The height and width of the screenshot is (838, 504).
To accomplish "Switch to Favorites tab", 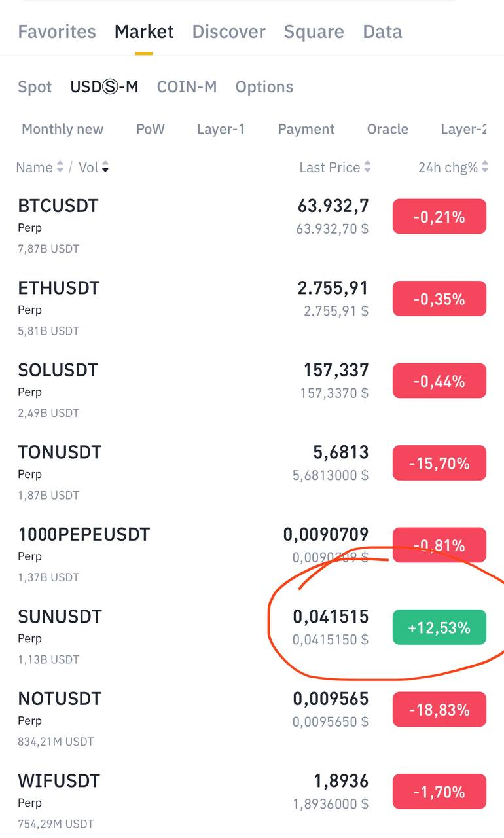I will [x=57, y=31].
